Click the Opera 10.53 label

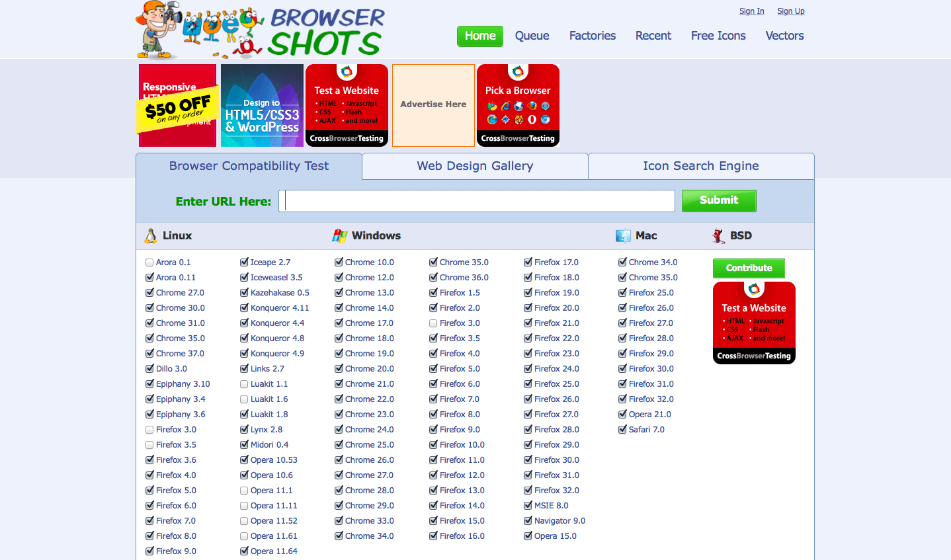(274, 460)
